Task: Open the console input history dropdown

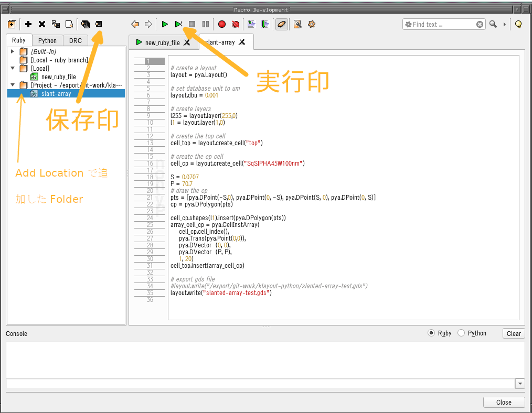Action: 520,384
